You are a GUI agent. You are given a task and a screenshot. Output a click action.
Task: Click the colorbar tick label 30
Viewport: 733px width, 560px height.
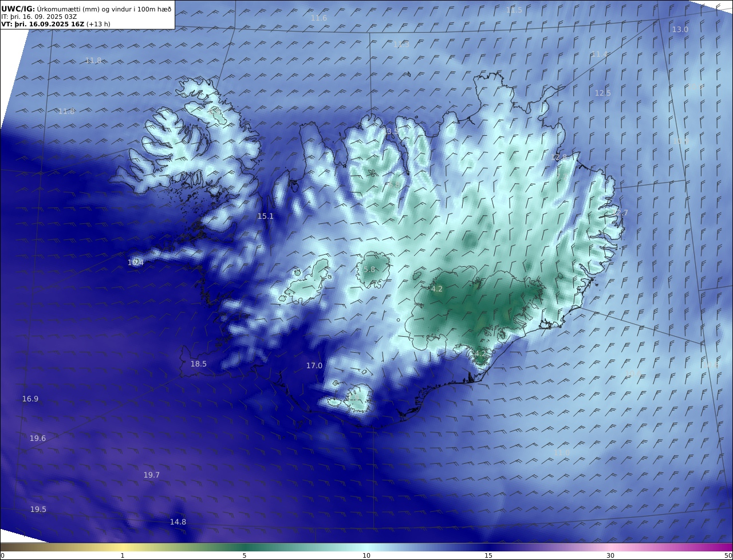[610, 556]
